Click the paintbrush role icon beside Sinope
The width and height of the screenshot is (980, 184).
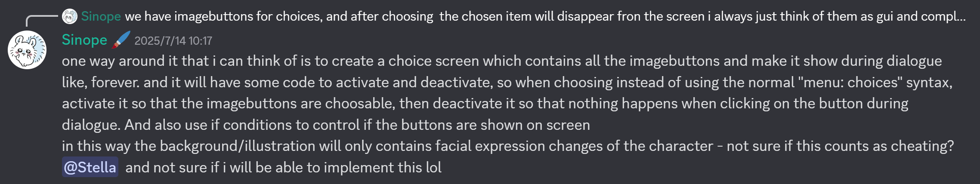pyautogui.click(x=121, y=40)
